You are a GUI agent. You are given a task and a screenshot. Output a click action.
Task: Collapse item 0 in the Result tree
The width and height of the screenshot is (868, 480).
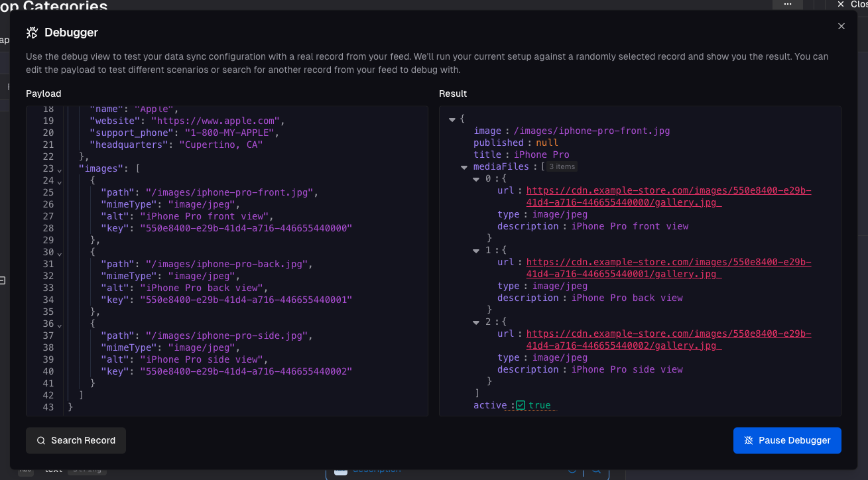pos(476,178)
